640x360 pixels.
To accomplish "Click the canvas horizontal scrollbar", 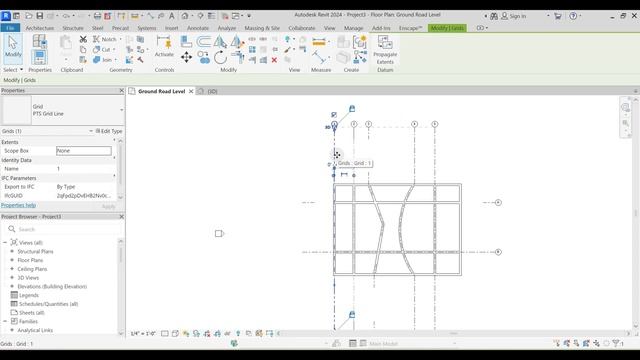I will (453, 333).
